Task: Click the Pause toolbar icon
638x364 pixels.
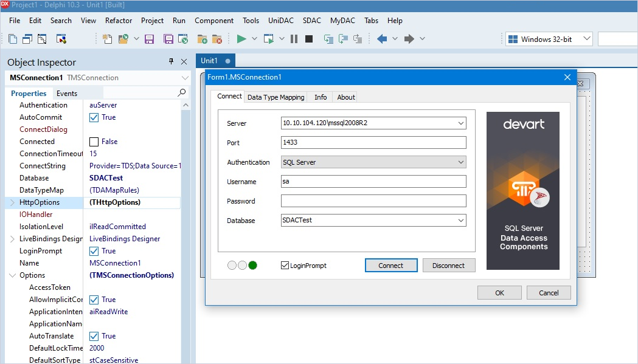Action: coord(294,39)
